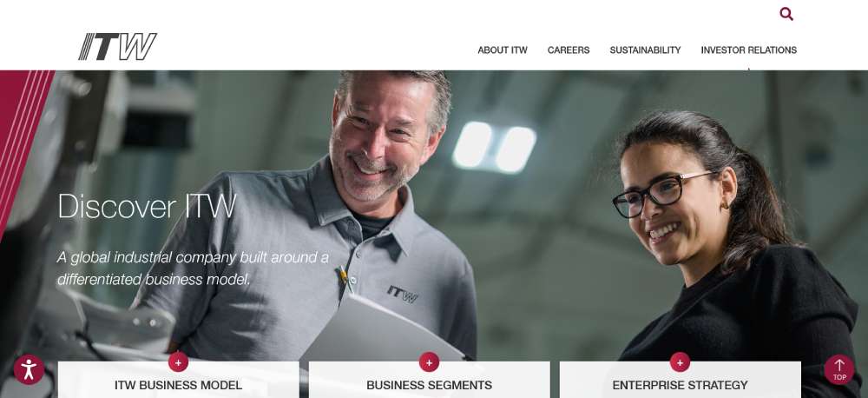Expand the plus icon above Enterprise Strategy
The width and height of the screenshot is (868, 398).
pyautogui.click(x=680, y=362)
